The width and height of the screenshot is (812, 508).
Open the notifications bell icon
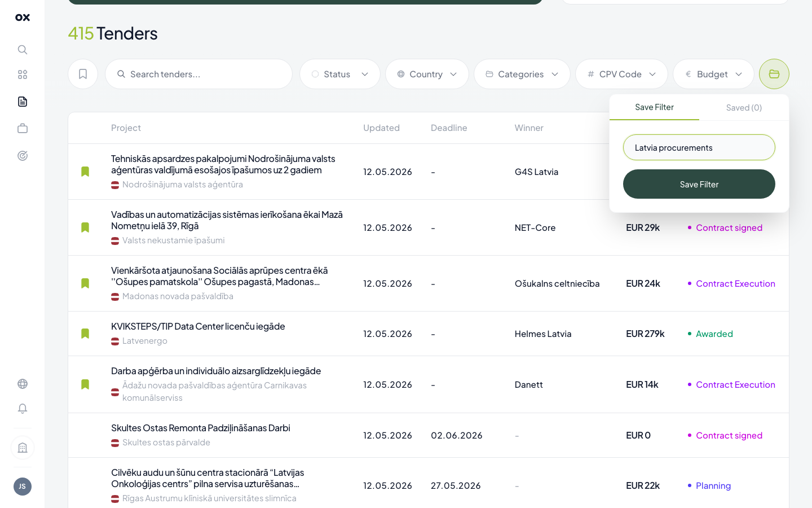click(23, 409)
